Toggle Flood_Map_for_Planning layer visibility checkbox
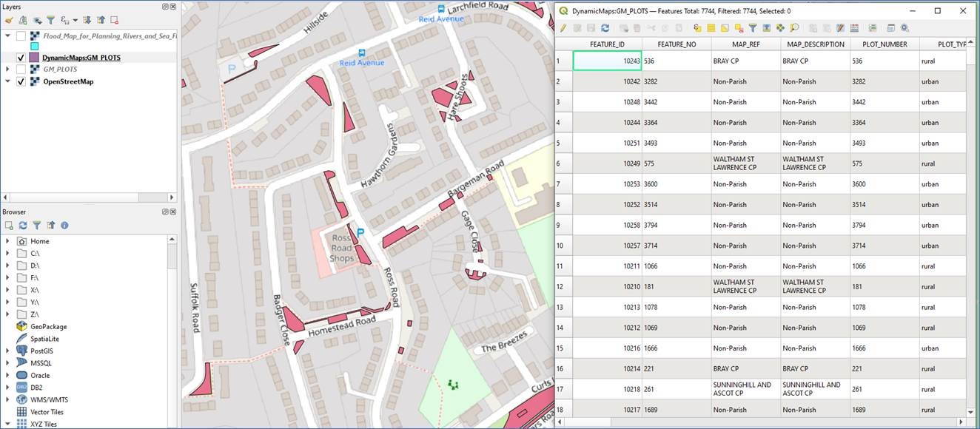980x429 pixels. 21,36
